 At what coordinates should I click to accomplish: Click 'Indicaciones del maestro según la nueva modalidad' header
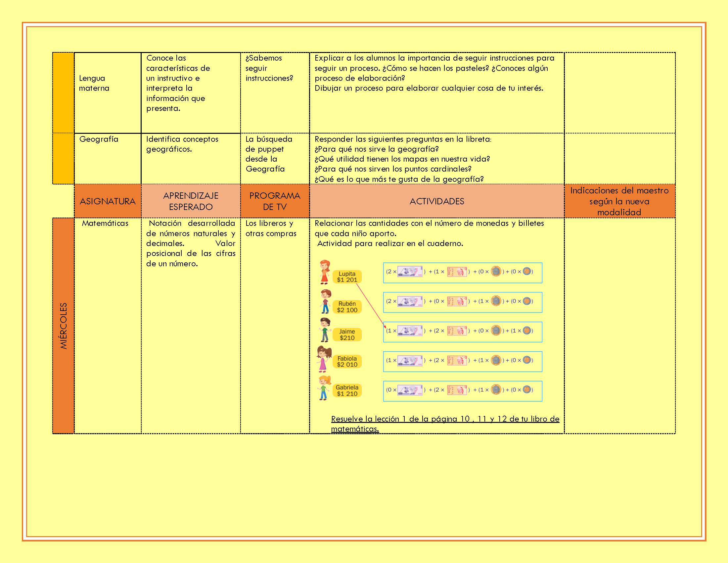point(620,201)
